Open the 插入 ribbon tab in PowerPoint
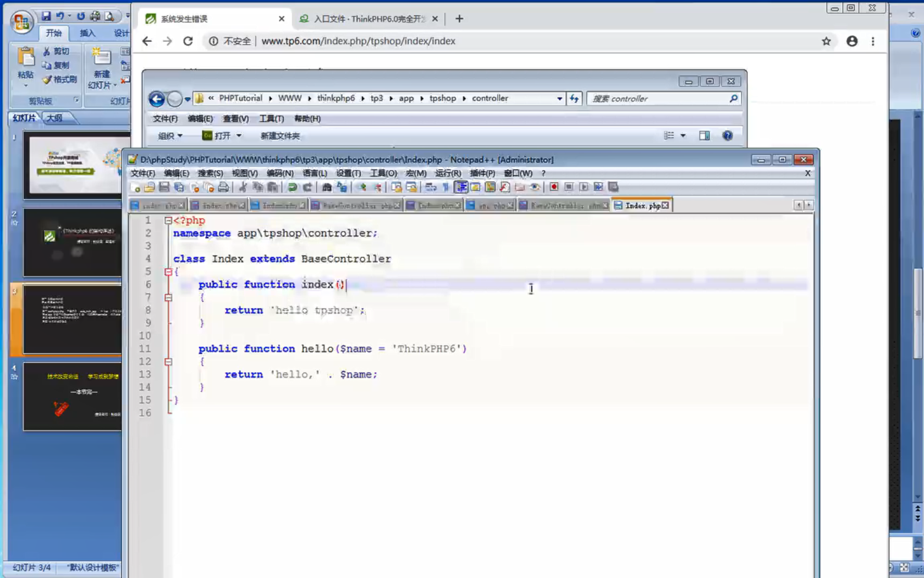924x578 pixels. (87, 33)
